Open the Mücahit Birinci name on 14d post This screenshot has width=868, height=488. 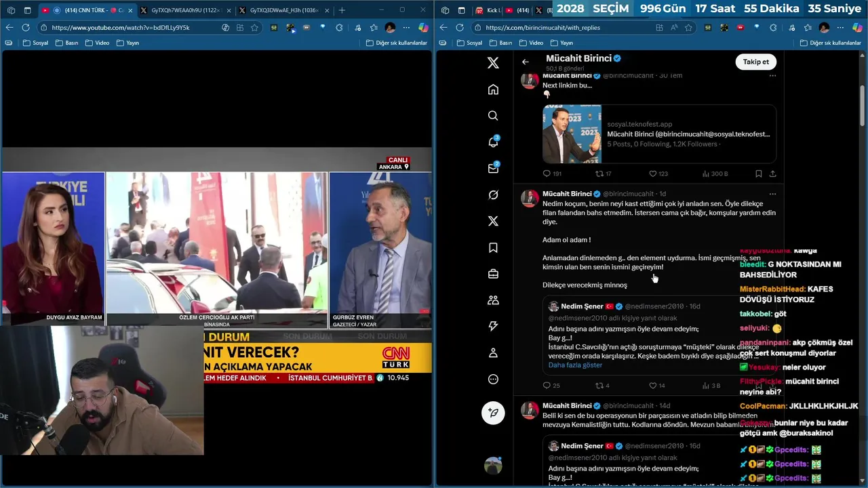[567, 406]
